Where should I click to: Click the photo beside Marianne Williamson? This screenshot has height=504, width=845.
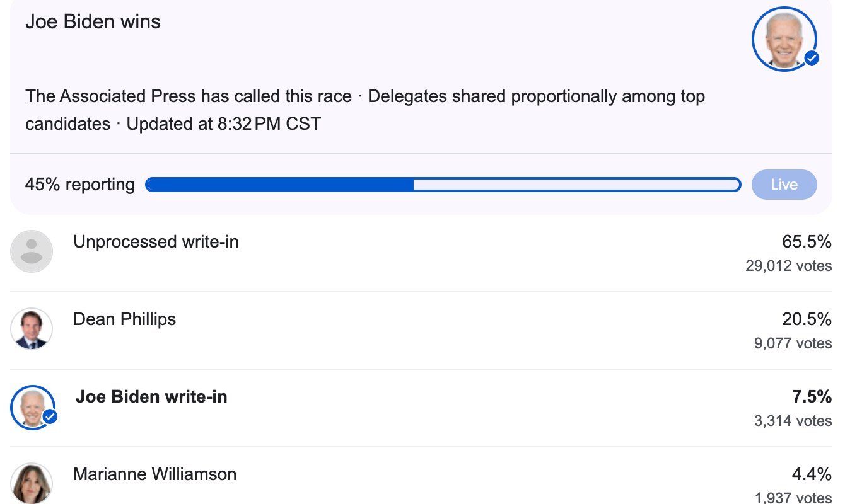[x=32, y=484]
